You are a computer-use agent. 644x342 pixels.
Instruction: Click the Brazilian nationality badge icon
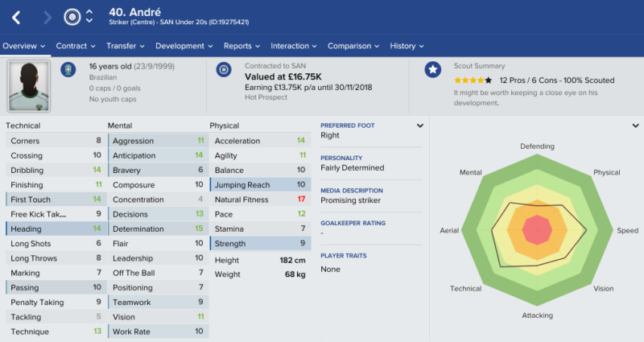[x=68, y=69]
